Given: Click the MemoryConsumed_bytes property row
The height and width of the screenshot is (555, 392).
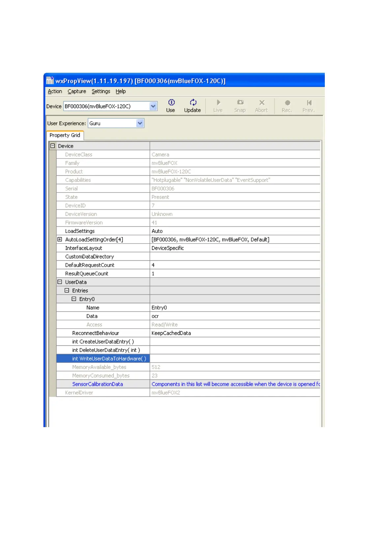Looking at the screenshot, I should [188, 376].
